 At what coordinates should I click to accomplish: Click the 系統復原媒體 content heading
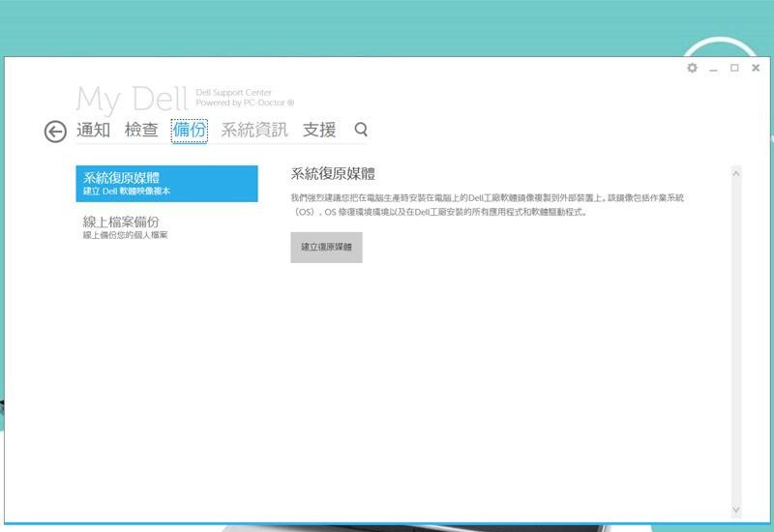pos(333,174)
